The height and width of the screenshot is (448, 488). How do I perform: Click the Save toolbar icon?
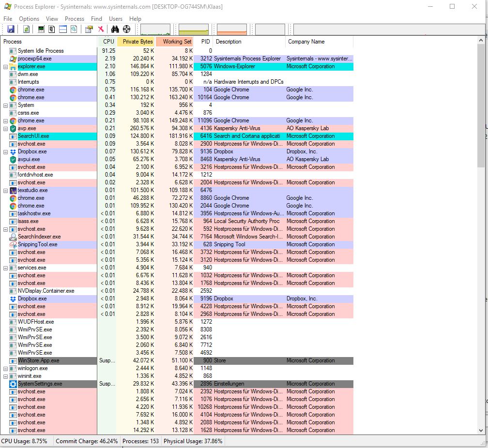pyautogui.click(x=11, y=29)
